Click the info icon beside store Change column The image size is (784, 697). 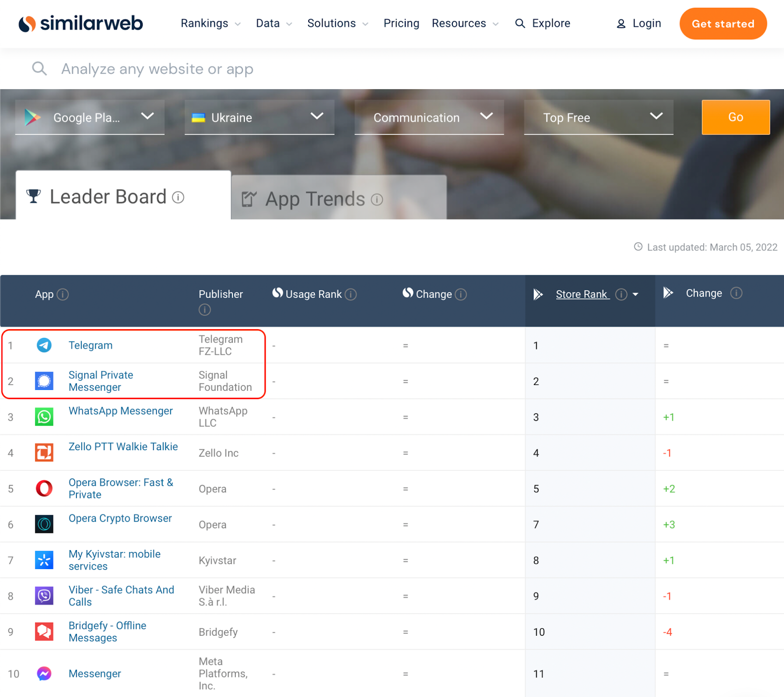(x=736, y=293)
